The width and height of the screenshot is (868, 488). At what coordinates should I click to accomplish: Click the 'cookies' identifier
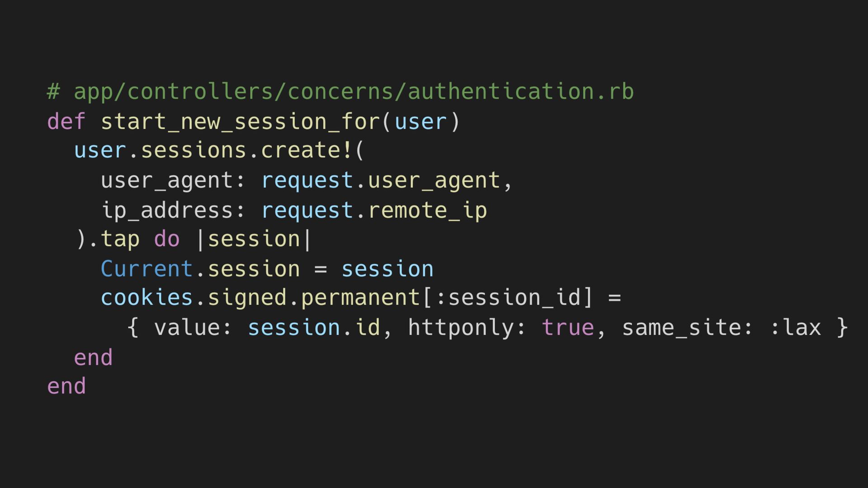146,298
